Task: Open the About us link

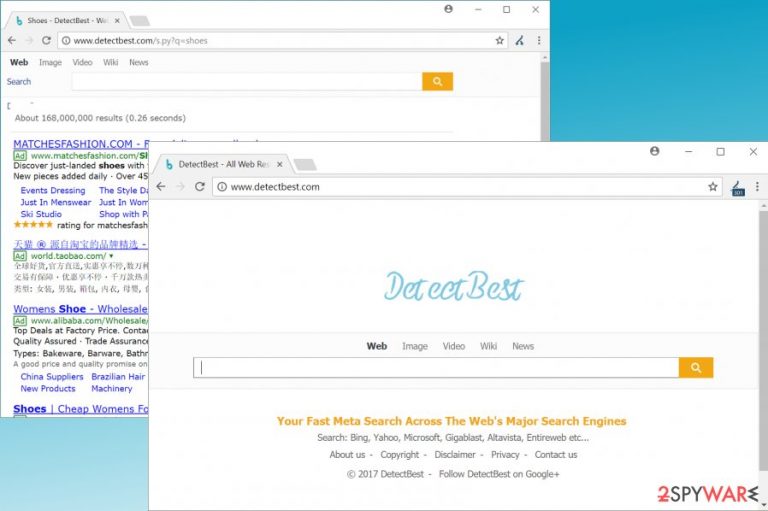Action: click(347, 455)
